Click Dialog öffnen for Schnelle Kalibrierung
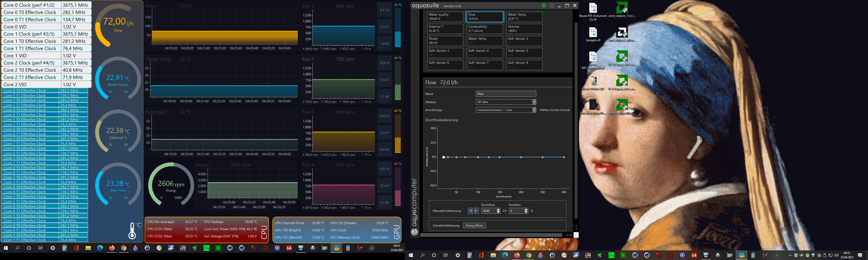Image resolution: width=868 pixels, height=260 pixels. 475,226
